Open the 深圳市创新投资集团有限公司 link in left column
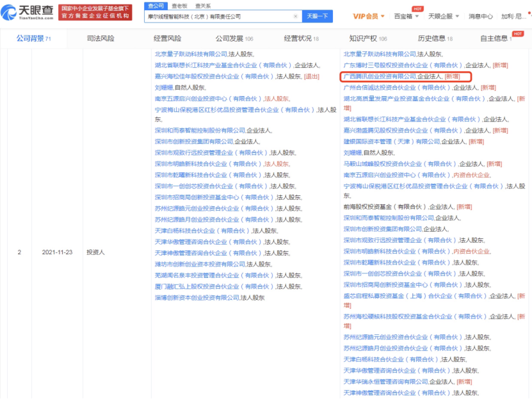532x399 pixels. [x=194, y=142]
